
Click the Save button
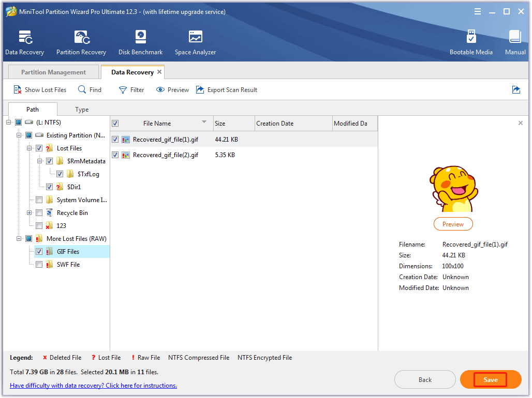point(490,379)
